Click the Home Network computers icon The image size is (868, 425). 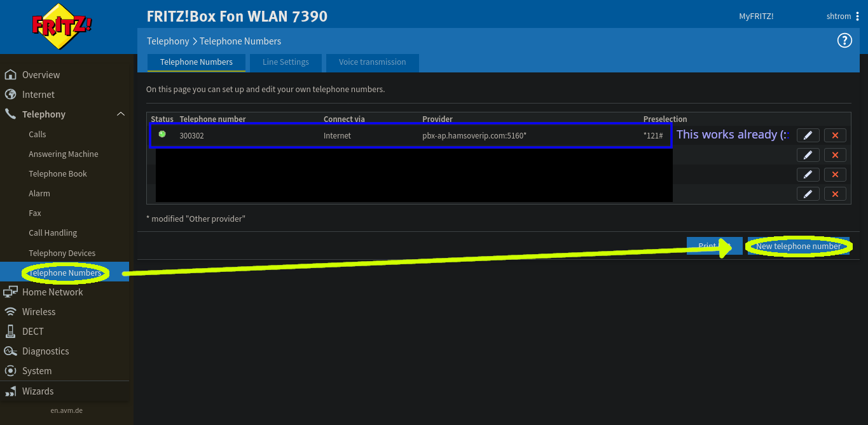[10, 292]
